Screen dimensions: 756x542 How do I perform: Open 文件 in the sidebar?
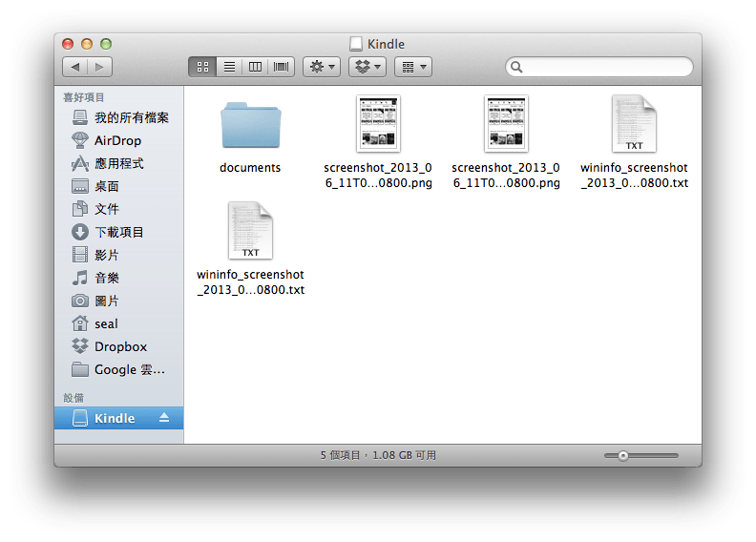(x=119, y=209)
